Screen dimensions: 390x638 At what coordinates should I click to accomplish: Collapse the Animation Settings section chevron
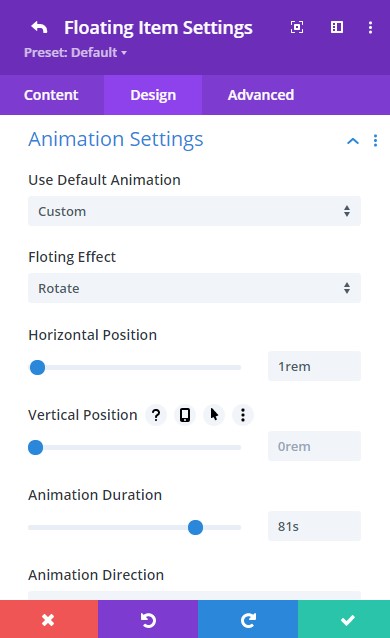pos(353,141)
